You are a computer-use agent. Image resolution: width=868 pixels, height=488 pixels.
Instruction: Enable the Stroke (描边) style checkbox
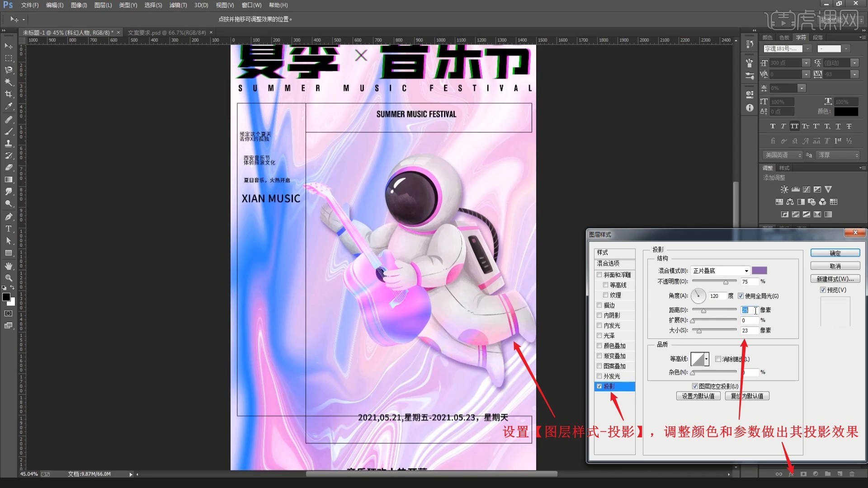pos(599,305)
